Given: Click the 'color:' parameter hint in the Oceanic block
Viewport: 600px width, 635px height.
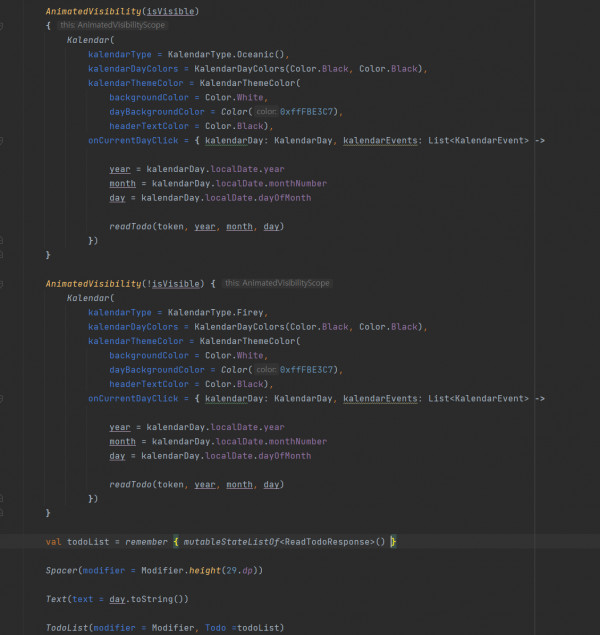Looking at the screenshot, I should pyautogui.click(x=266, y=111).
